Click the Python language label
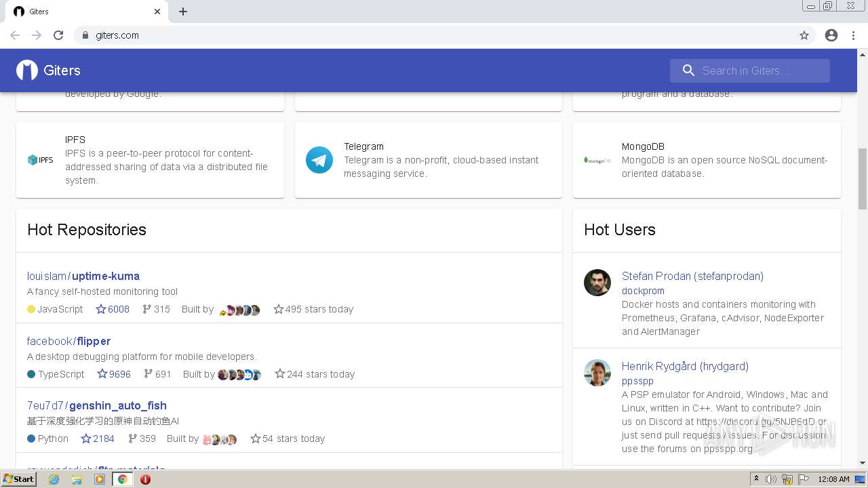The height and width of the screenshot is (488, 868). tap(53, 439)
